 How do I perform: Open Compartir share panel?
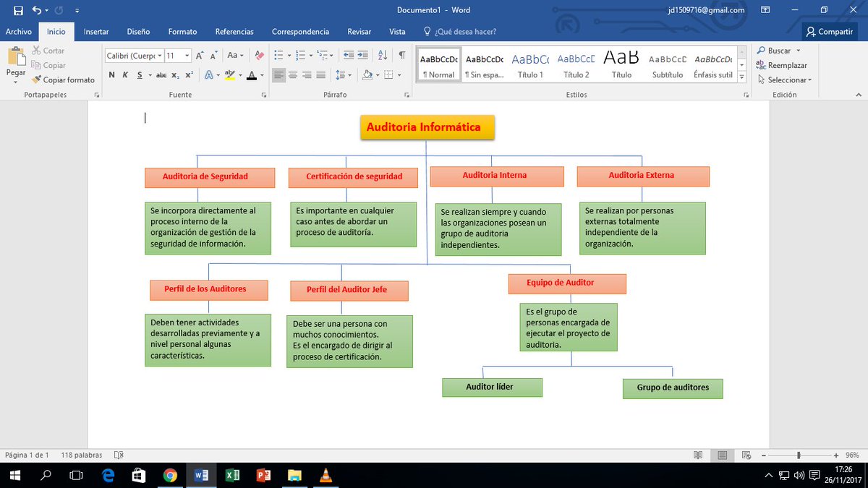point(828,32)
